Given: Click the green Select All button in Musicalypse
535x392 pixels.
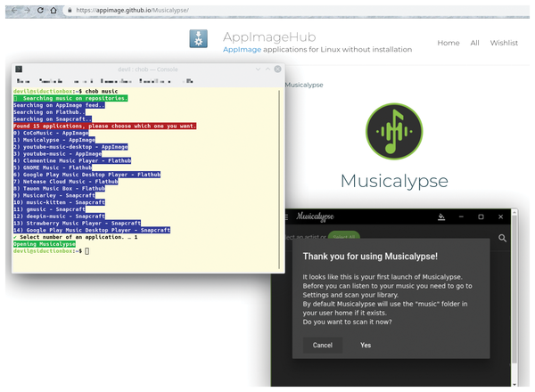Looking at the screenshot, I should pos(344,236).
